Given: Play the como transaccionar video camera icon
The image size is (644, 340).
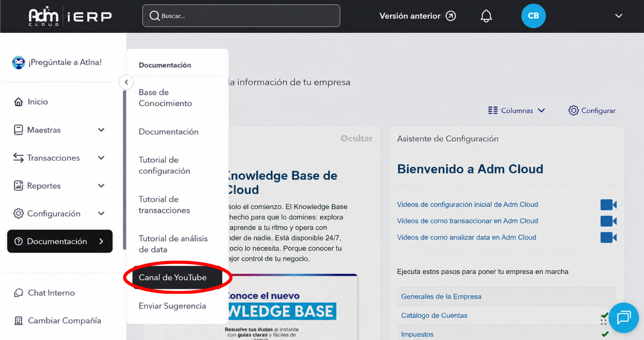Looking at the screenshot, I should pos(608,221).
